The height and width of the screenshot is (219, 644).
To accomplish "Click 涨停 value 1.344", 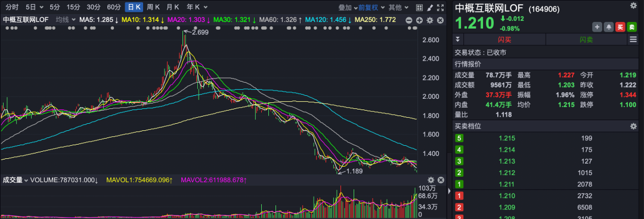I will pyautogui.click(x=627, y=95).
